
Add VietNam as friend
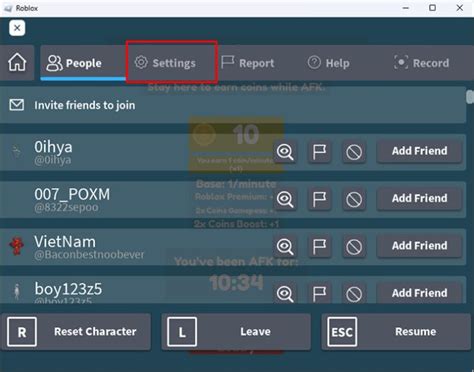click(x=419, y=246)
